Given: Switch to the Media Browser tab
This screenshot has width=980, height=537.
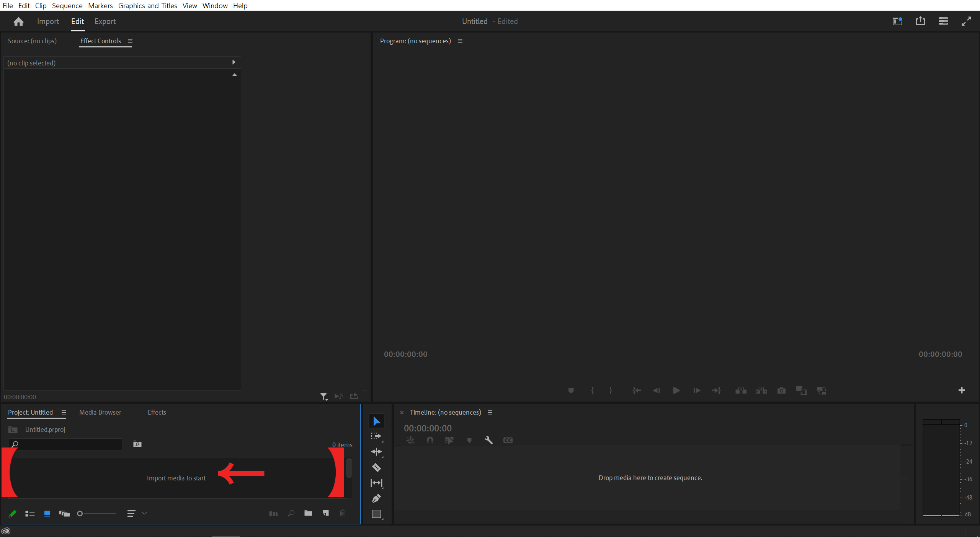Looking at the screenshot, I should [x=101, y=412].
